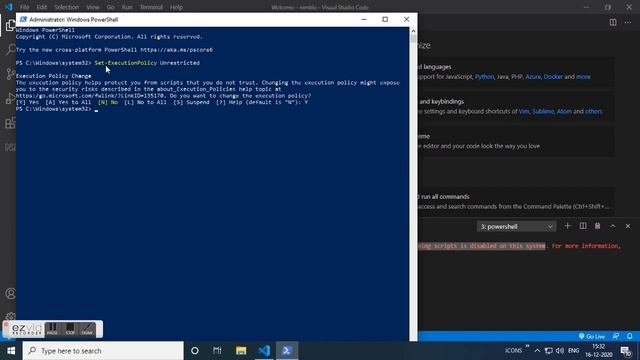This screenshot has height=360, width=640.
Task: Click the 'others' keybindings link
Action: [x=593, y=111]
